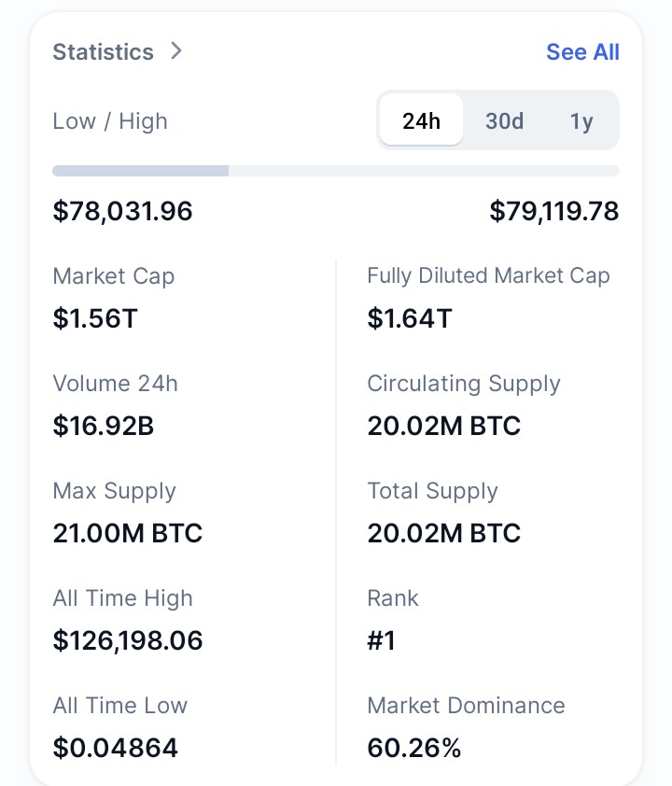Open the See All link

[x=582, y=51]
